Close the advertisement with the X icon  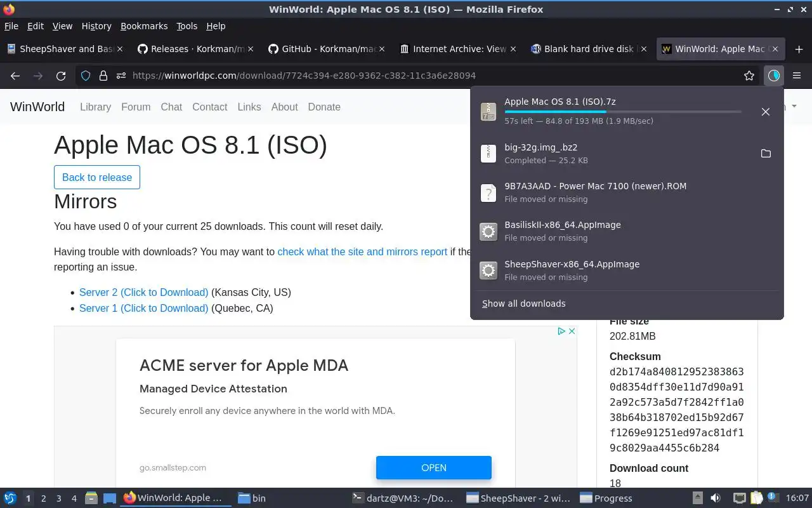point(572,331)
